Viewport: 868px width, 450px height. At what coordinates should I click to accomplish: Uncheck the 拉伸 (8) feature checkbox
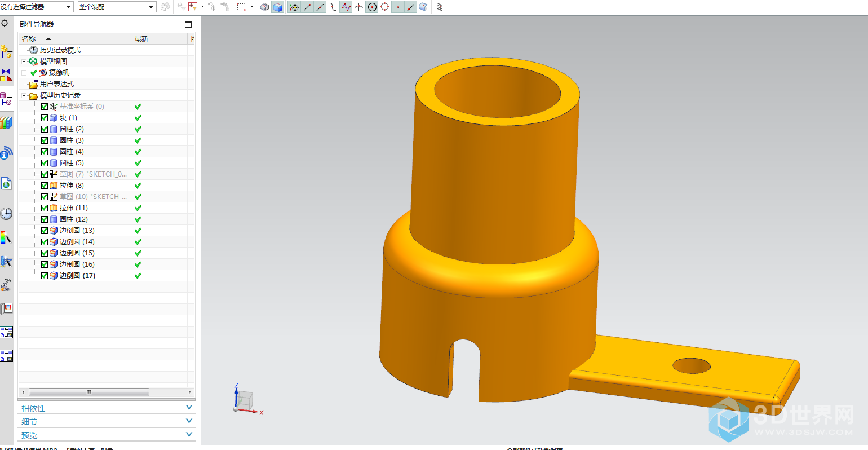click(45, 186)
